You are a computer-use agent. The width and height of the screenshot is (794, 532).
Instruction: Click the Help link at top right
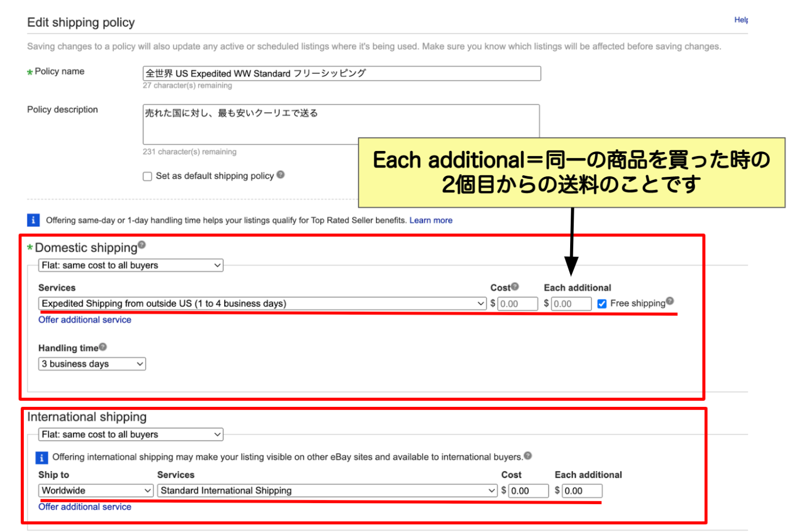741,20
